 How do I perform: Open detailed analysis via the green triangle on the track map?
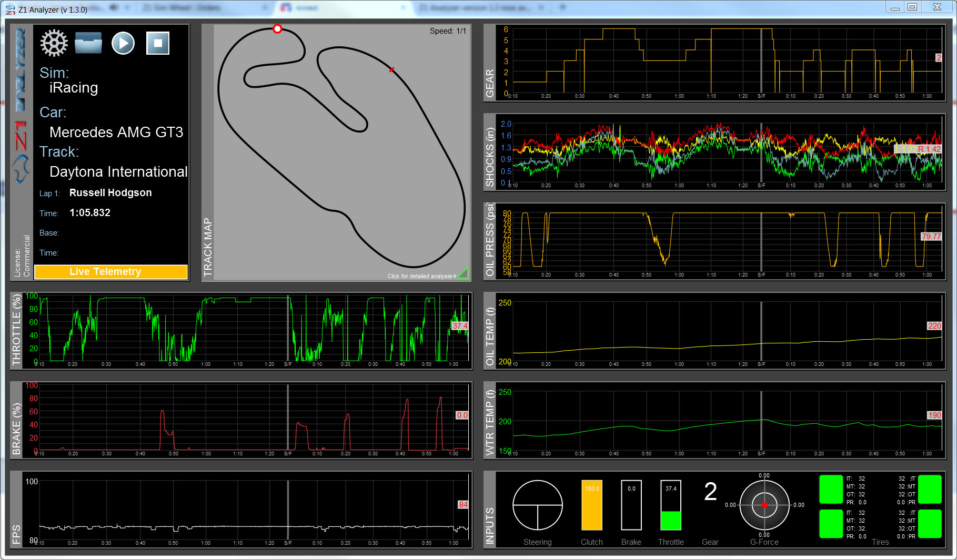tap(463, 273)
